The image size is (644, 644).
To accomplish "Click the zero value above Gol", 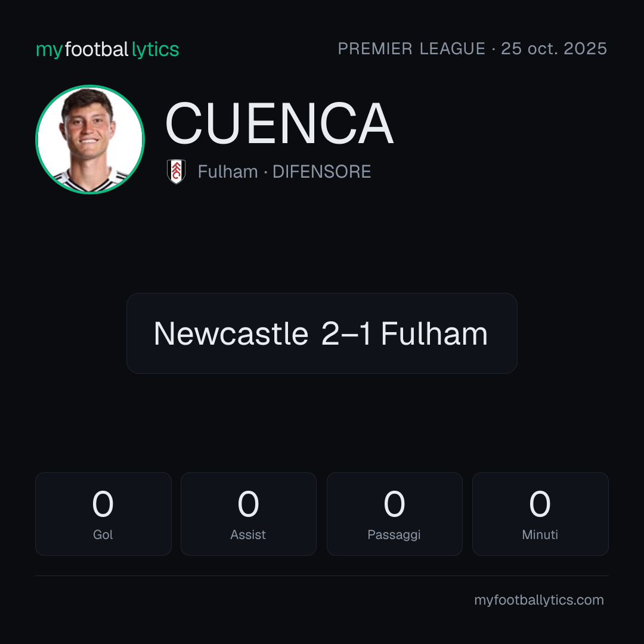I will tap(103, 503).
